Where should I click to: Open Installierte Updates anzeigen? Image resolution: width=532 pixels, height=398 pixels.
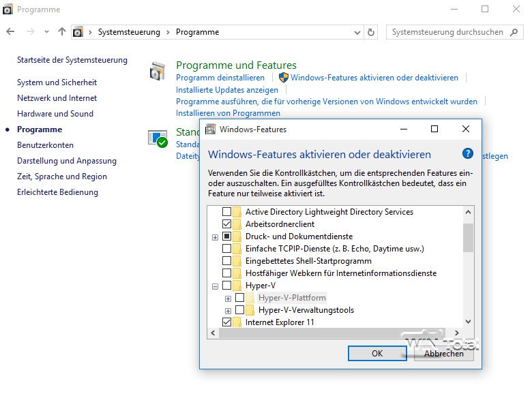point(227,90)
